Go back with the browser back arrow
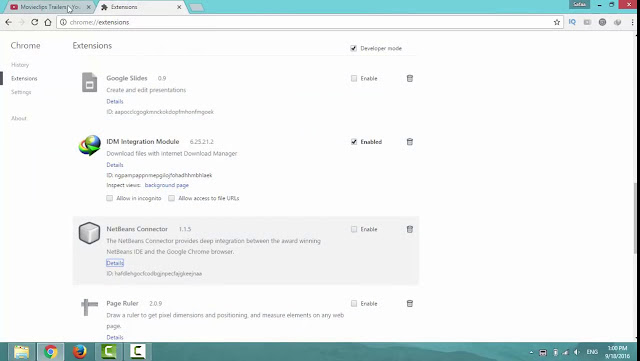640x361 pixels. [x=9, y=22]
